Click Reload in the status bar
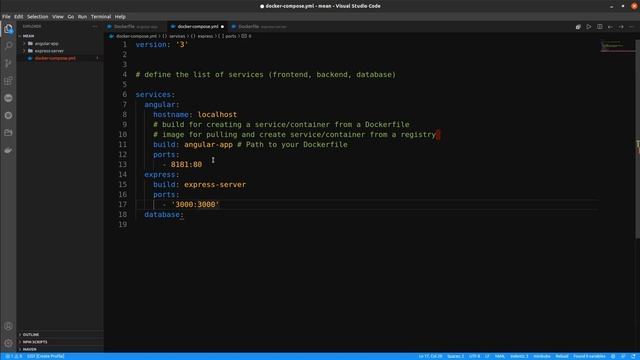Image resolution: width=640 pixels, height=360 pixels. click(562, 356)
